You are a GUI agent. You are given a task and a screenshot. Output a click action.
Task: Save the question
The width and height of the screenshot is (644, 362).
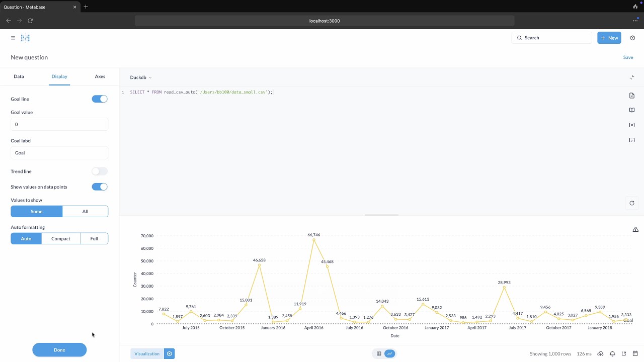628,57
